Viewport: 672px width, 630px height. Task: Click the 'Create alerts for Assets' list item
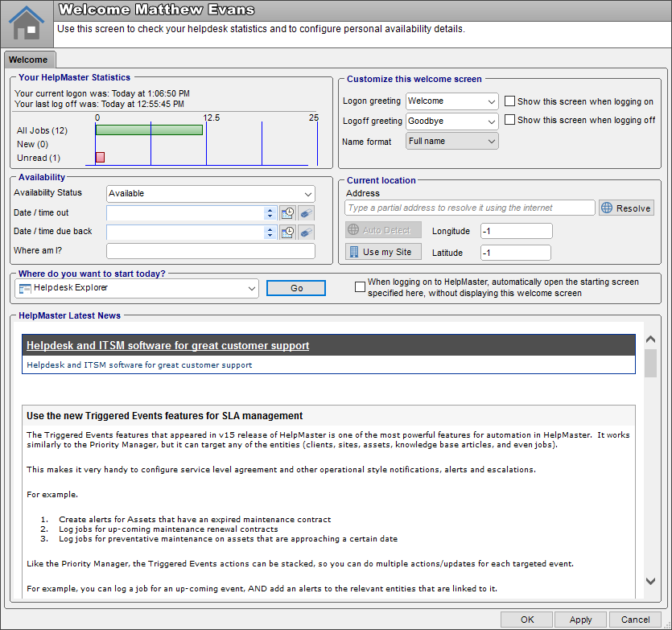pyautogui.click(x=195, y=520)
